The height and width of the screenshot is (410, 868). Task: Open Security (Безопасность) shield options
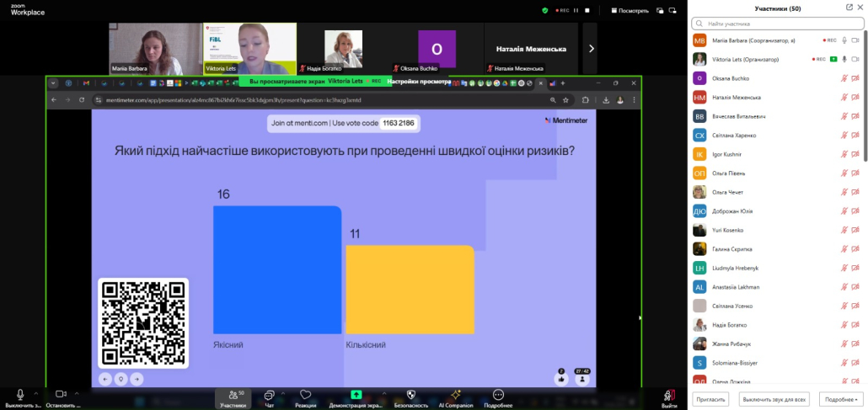[411, 396]
